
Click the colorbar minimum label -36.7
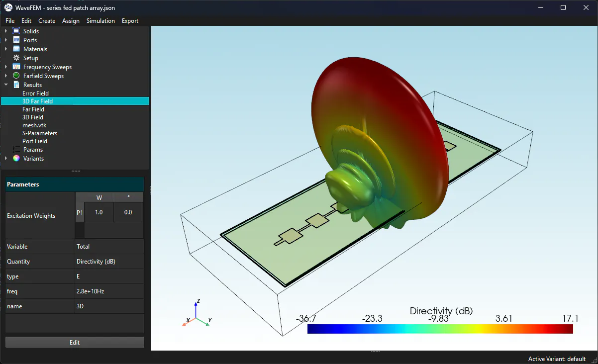point(306,318)
